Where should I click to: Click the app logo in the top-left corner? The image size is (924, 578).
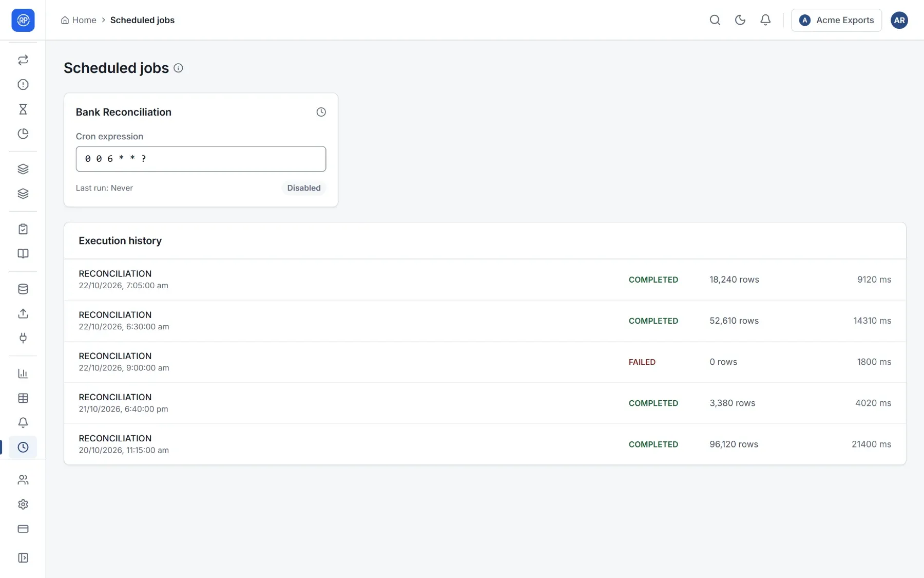pos(23,20)
